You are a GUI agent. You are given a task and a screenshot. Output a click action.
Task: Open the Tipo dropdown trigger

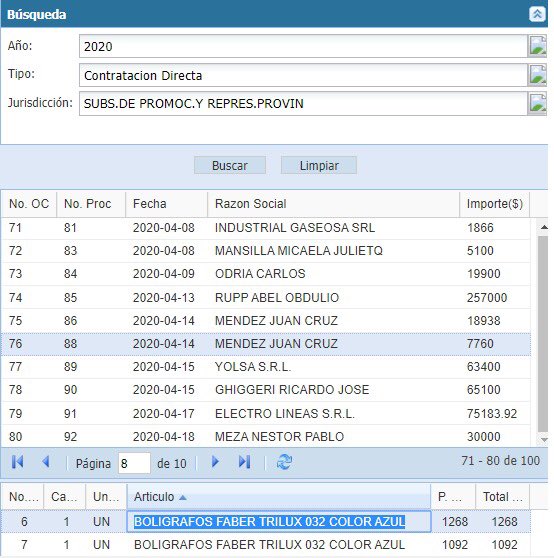pos(537,75)
